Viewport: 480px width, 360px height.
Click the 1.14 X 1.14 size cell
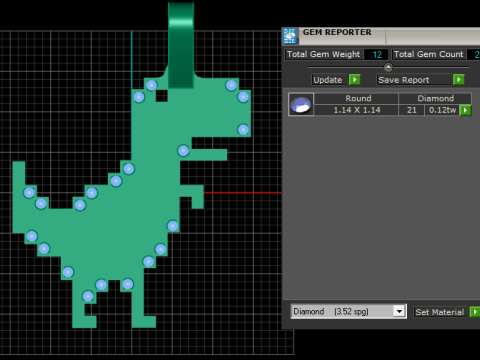tap(357, 110)
